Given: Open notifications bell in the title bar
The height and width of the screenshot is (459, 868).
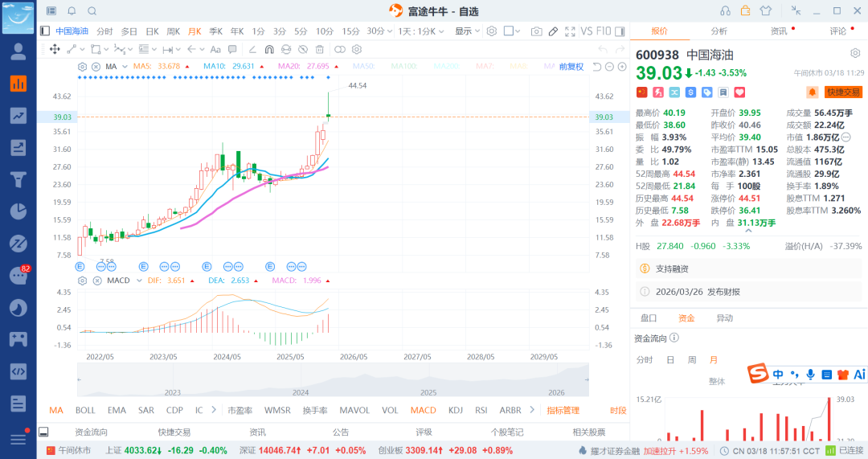Looking at the screenshot, I should tap(72, 11).
